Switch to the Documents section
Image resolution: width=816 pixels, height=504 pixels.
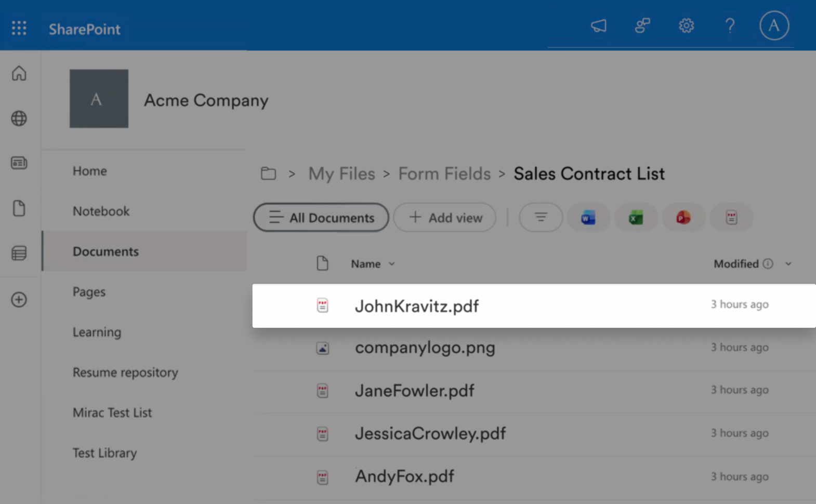tap(106, 251)
